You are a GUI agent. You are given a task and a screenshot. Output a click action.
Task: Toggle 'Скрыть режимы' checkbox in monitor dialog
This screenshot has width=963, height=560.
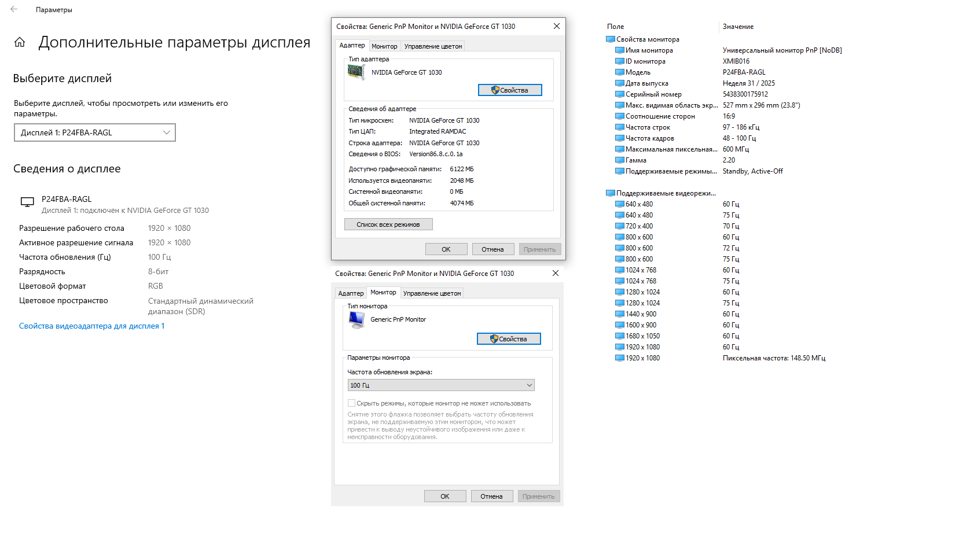351,403
